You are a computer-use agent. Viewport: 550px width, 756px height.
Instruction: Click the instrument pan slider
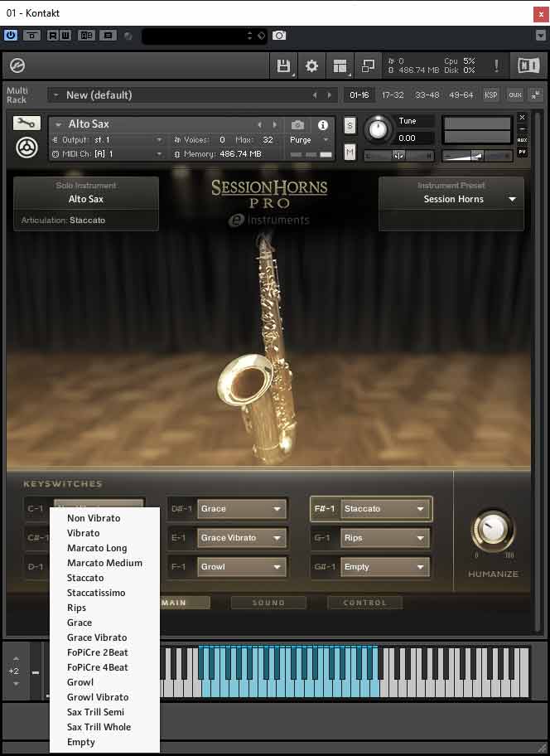tap(398, 155)
